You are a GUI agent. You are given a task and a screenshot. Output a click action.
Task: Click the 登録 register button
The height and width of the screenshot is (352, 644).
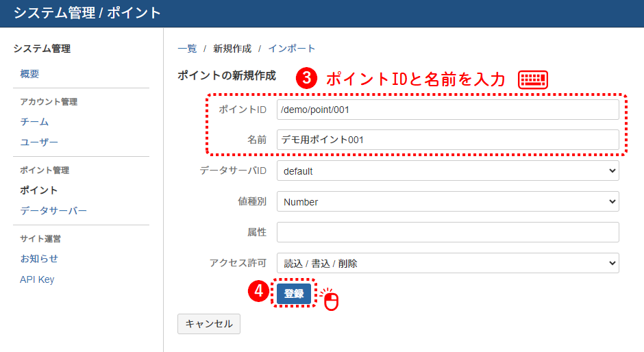(x=294, y=293)
